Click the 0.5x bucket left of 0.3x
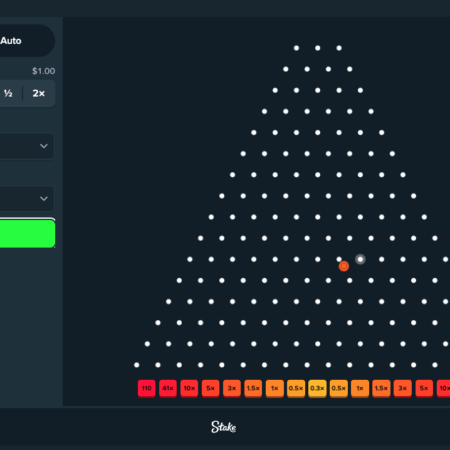Image resolution: width=450 pixels, height=450 pixels. point(296,388)
